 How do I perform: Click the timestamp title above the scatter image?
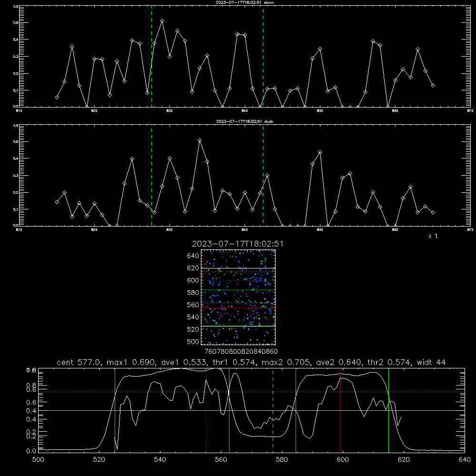click(x=238, y=244)
